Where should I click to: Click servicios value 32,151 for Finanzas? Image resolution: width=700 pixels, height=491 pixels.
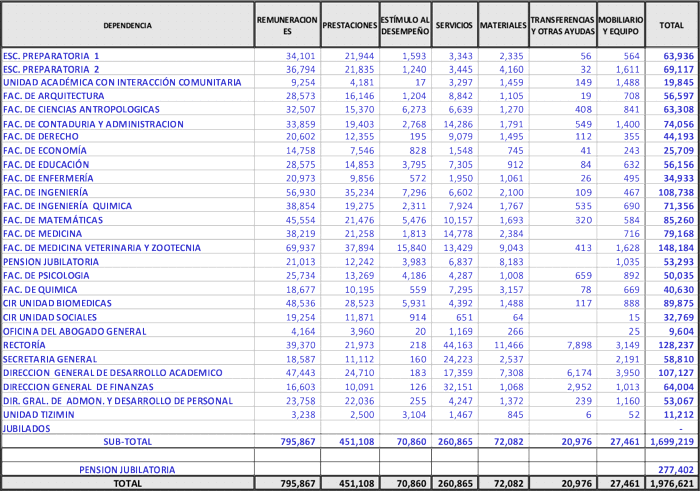click(x=458, y=387)
